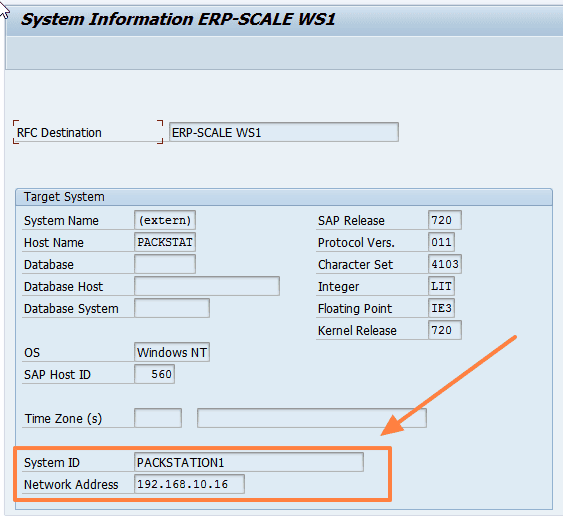563x516 pixels.
Task: Select the empty Database System field
Action: tap(172, 308)
